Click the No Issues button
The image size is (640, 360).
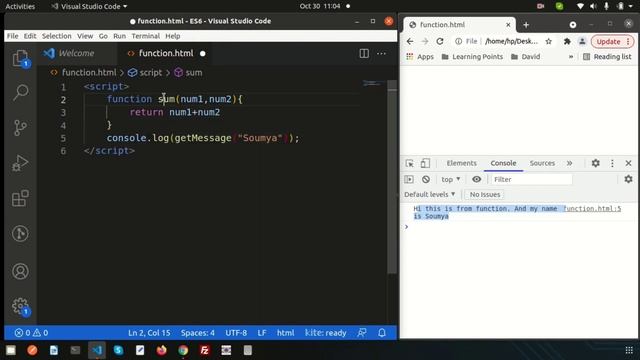click(484, 194)
